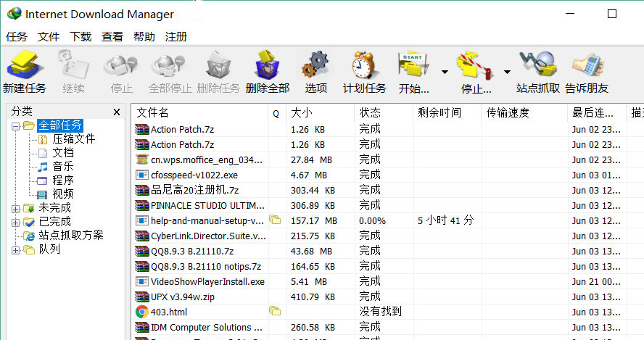Collapse the 全部任务 tree node
This screenshot has height=340, width=644.
click(16, 126)
